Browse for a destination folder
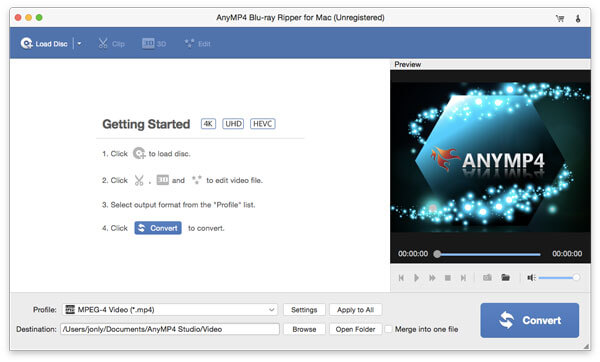This screenshot has height=362, width=600. click(x=304, y=329)
